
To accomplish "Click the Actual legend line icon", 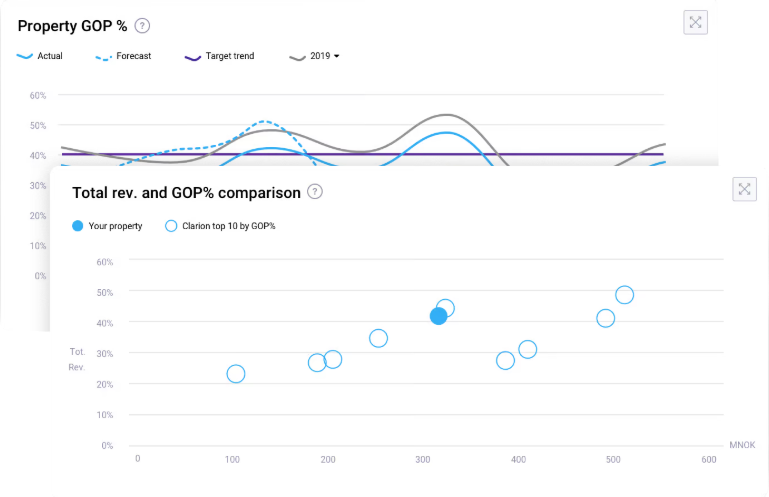I will [25, 56].
